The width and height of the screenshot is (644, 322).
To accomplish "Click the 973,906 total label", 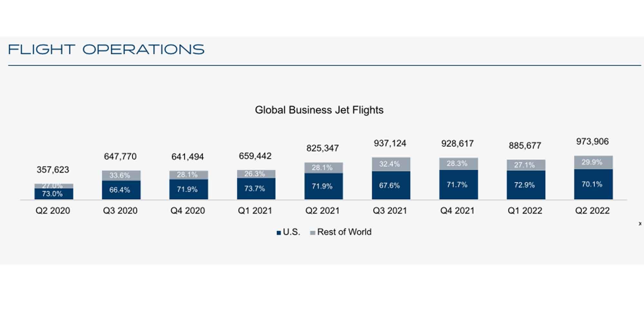I will [592, 142].
